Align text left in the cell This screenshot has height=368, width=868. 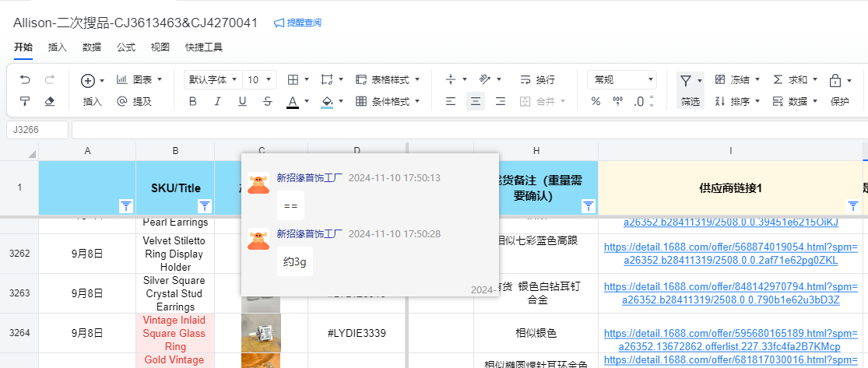point(451,101)
